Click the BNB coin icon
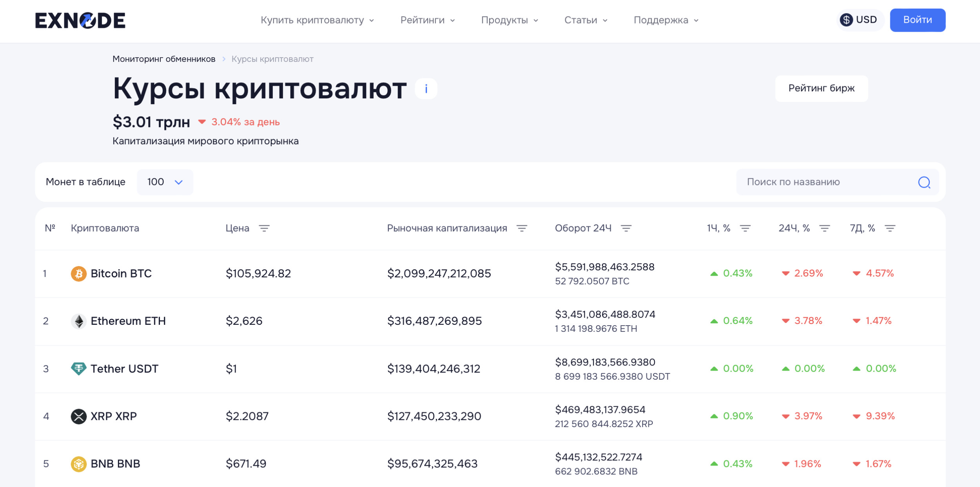 [78, 464]
